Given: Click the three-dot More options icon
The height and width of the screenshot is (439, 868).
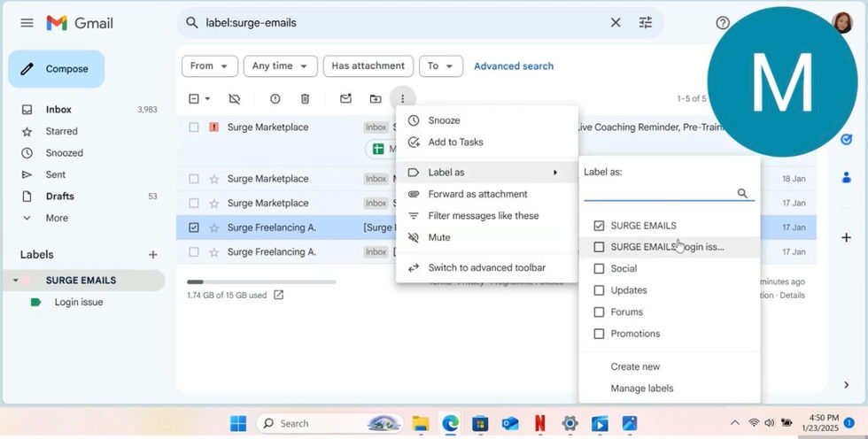Looking at the screenshot, I should click(402, 99).
